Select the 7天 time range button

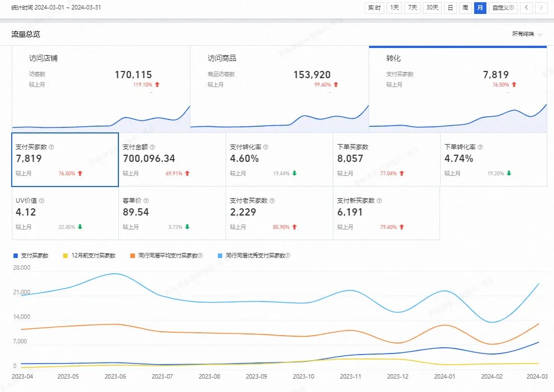[413, 8]
